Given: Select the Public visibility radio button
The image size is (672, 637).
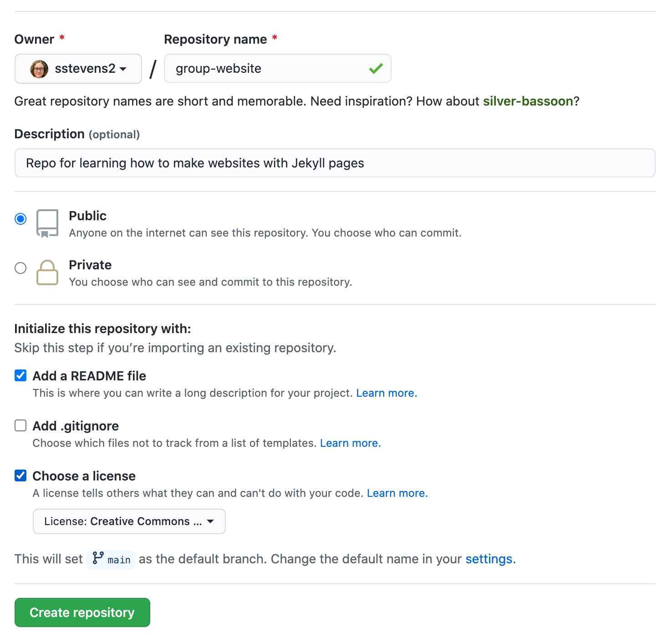Looking at the screenshot, I should [20, 219].
